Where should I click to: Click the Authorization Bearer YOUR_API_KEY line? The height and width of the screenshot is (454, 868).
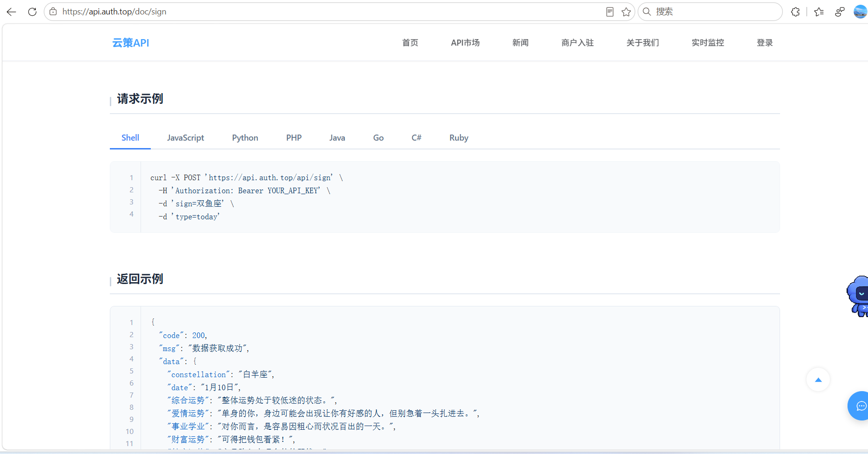coord(244,191)
